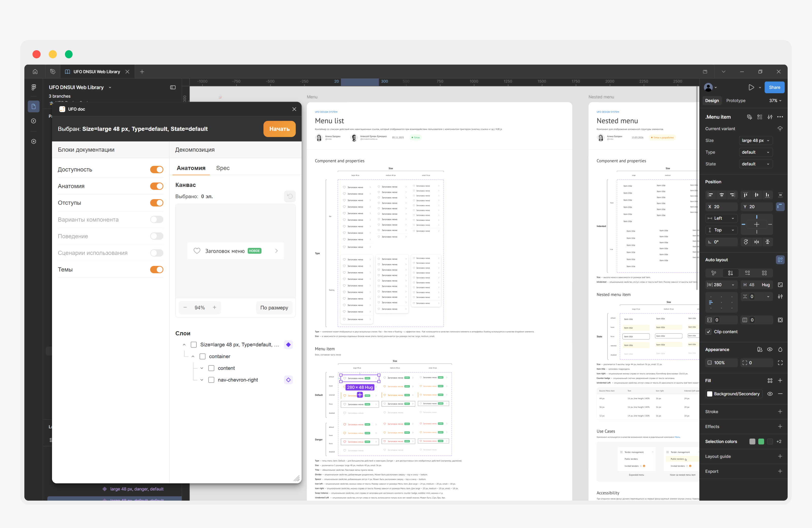This screenshot has width=812, height=528.
Task: Switch to the Spec tab
Action: click(x=223, y=168)
